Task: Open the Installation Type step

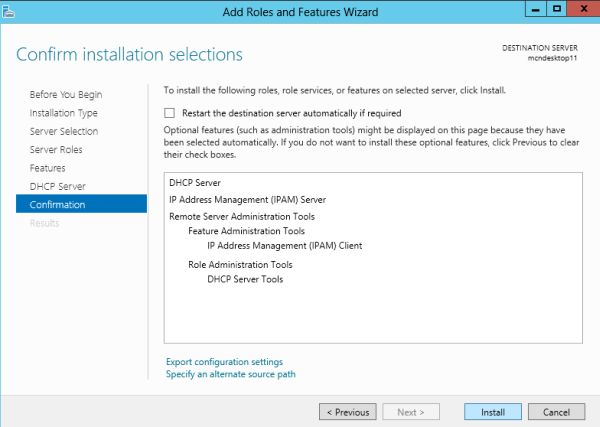Action: click(64, 113)
